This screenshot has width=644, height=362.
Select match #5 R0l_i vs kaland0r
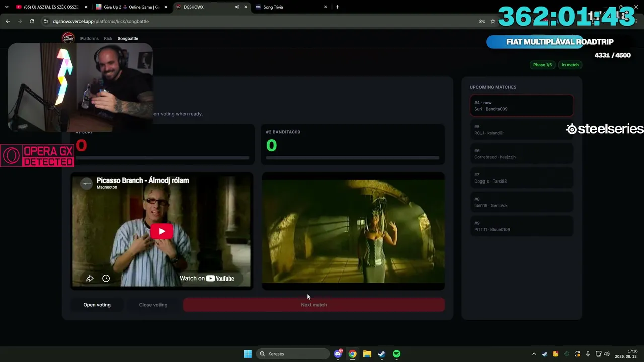521,130
